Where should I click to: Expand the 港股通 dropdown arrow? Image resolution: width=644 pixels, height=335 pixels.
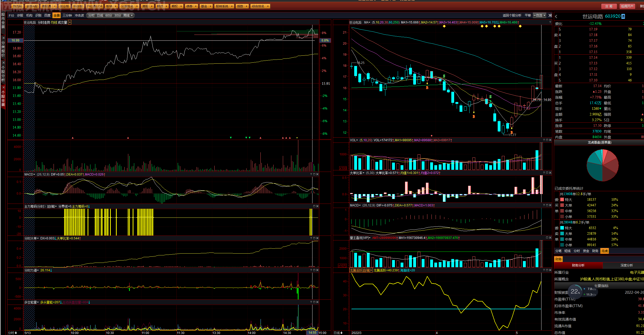[x=55, y=6]
